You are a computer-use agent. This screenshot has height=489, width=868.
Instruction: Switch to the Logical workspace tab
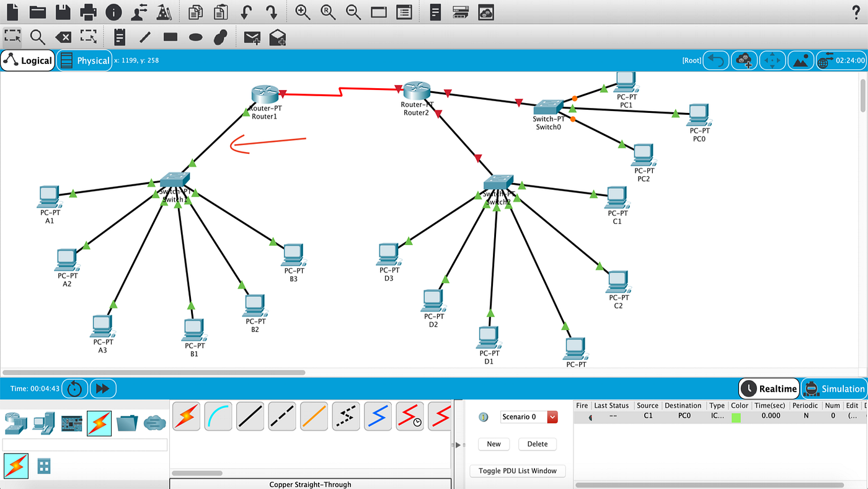tap(28, 60)
